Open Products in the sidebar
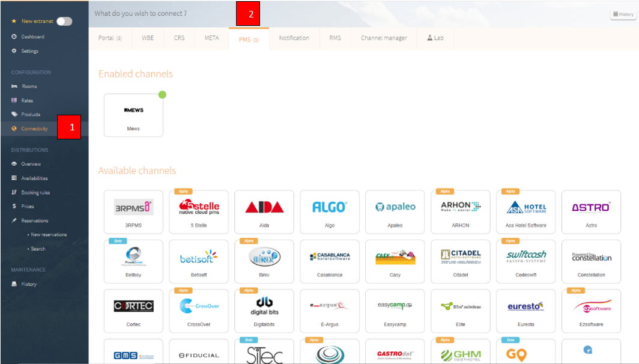 click(31, 114)
